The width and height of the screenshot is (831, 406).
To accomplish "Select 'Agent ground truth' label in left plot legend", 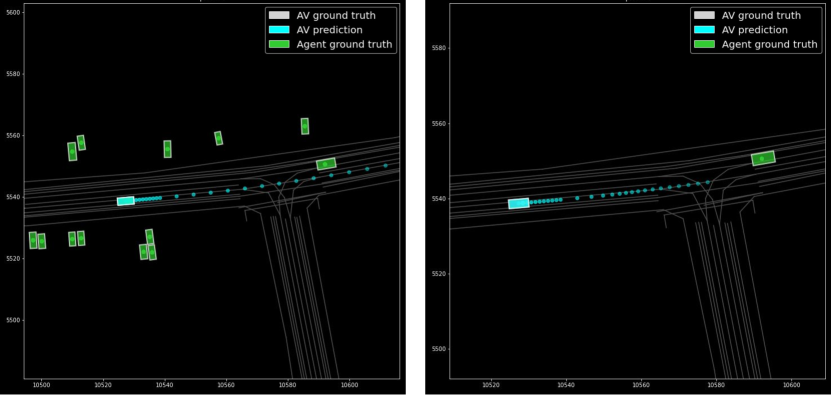I will point(344,45).
